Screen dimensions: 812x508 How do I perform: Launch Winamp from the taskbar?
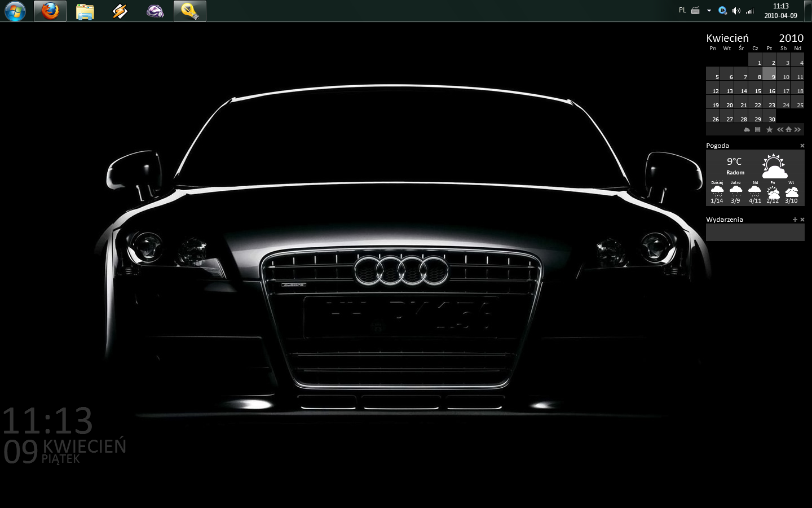[x=120, y=11]
